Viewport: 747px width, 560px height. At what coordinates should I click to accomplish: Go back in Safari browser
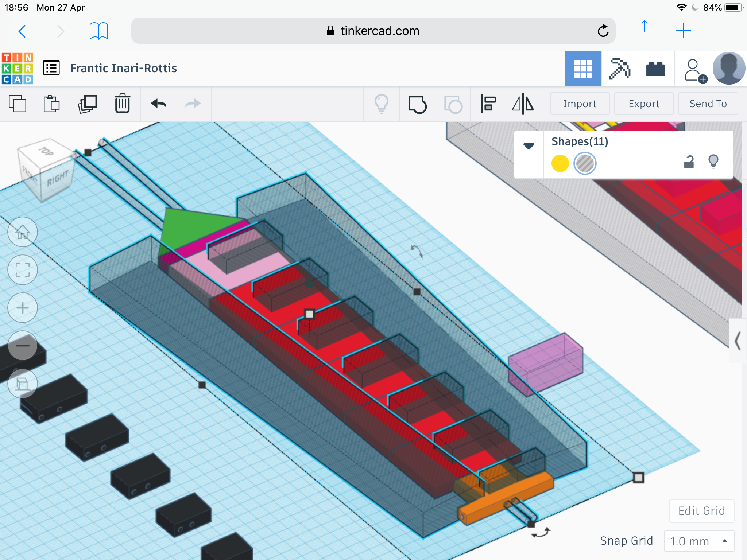(22, 31)
